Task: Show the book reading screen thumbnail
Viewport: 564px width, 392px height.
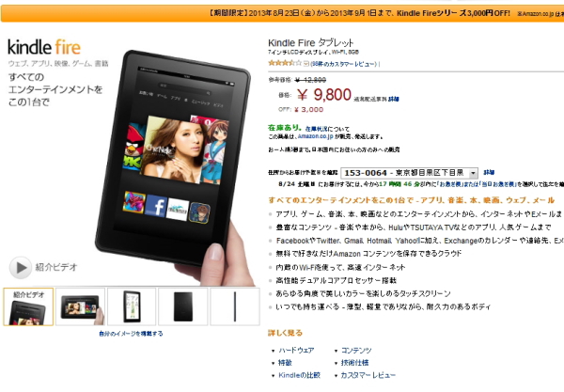Action: [x=132, y=306]
